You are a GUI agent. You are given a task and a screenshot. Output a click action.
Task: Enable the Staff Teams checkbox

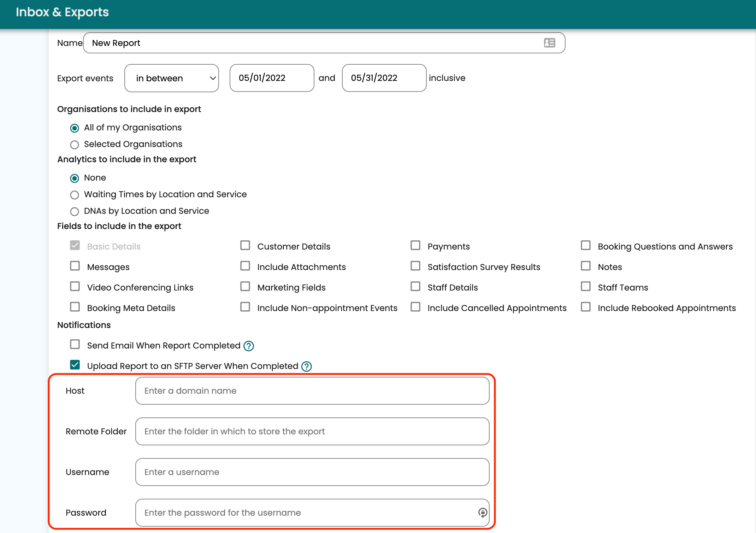click(586, 287)
